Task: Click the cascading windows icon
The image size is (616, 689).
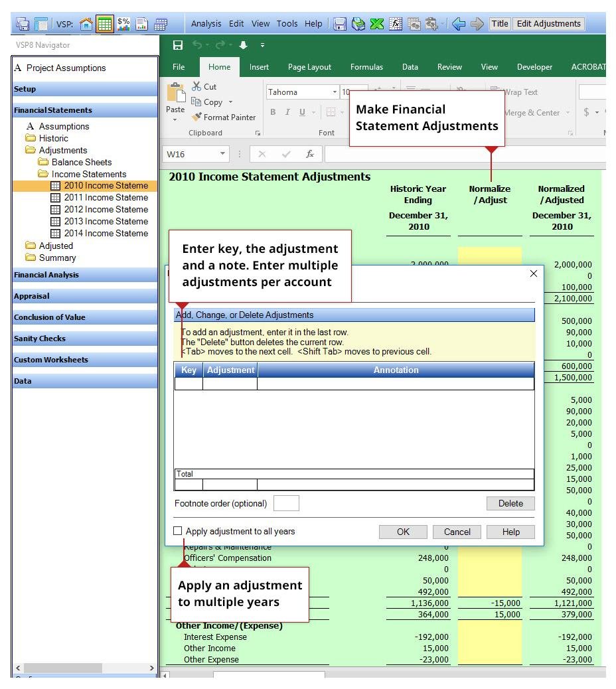Action: 23,24
